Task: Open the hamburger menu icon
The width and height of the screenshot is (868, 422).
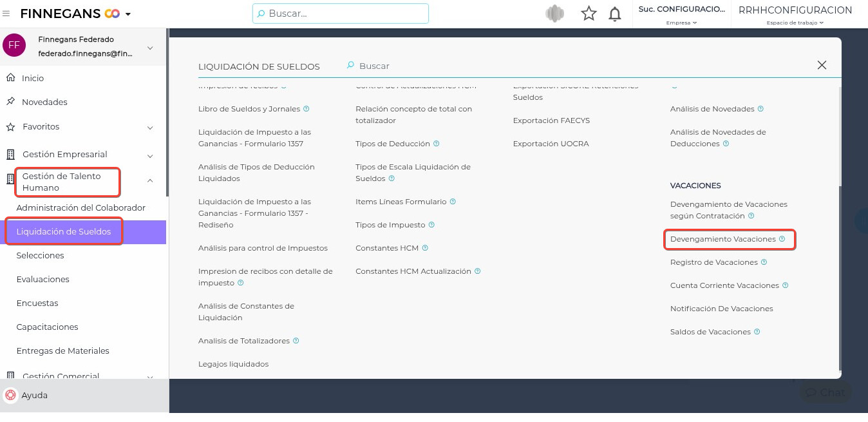Action: pyautogui.click(x=6, y=14)
